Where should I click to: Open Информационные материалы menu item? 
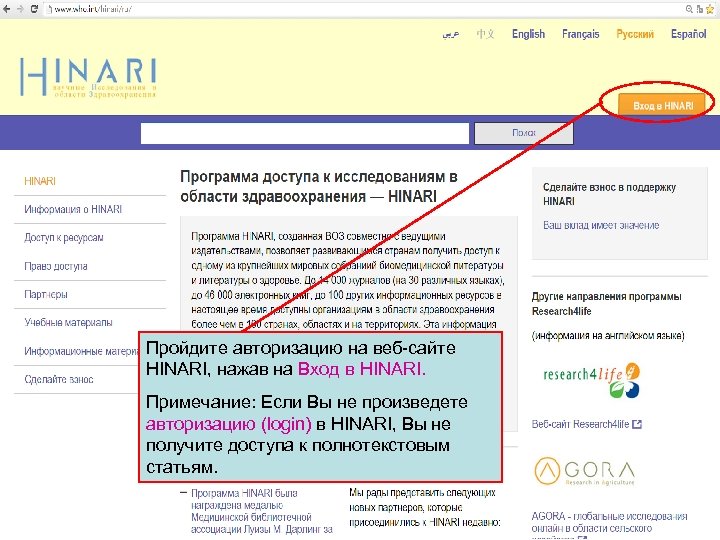click(x=81, y=351)
